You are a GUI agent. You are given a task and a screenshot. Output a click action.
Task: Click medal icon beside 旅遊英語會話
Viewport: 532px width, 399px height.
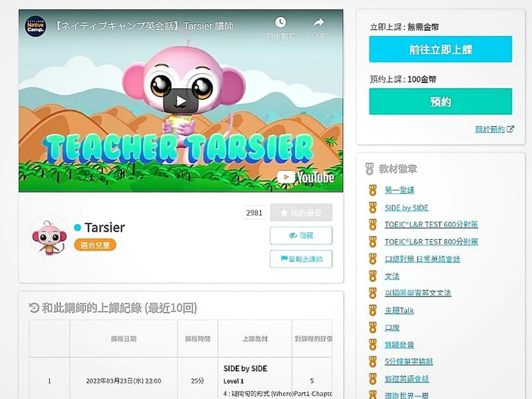coord(373,379)
